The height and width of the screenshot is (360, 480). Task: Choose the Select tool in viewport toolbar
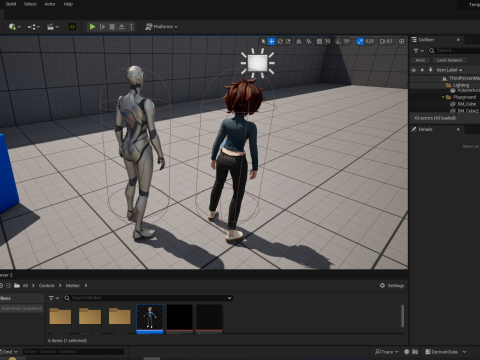tap(263, 41)
